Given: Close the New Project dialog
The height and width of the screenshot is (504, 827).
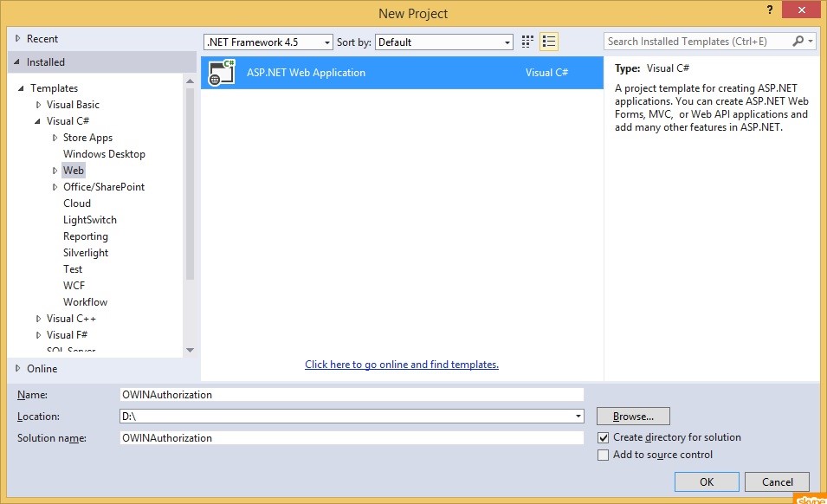Looking at the screenshot, I should 801,10.
